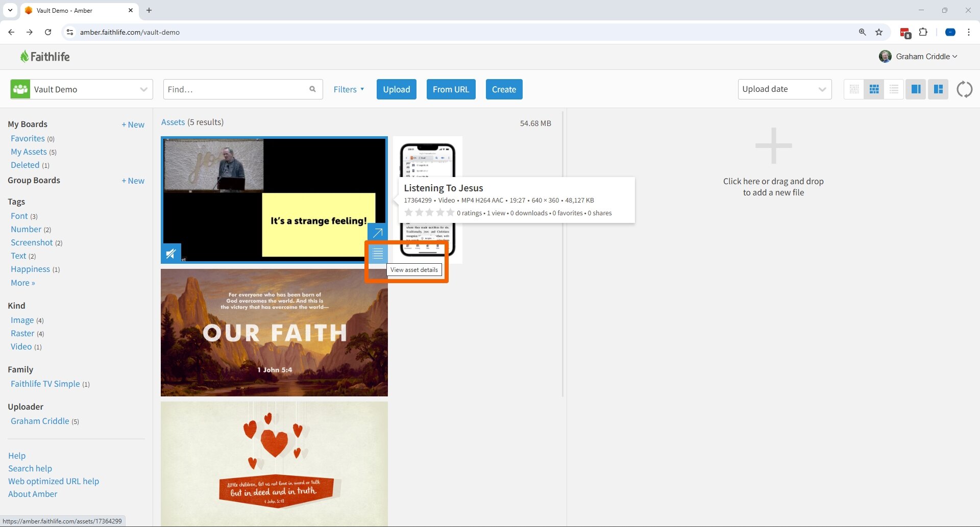
Task: Bookmark this page with the star icon
Action: (x=879, y=32)
